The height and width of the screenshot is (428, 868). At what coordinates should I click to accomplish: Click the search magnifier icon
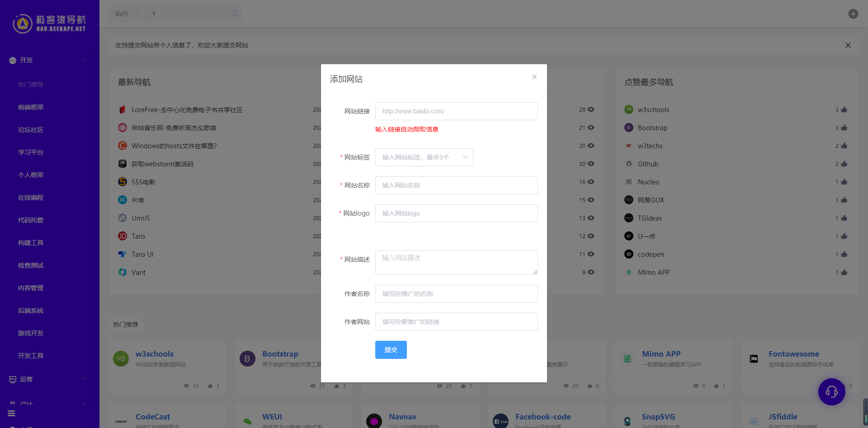[234, 14]
